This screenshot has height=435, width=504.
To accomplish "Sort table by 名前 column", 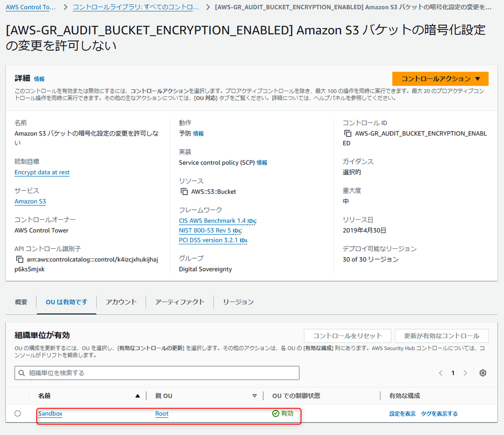I will pos(137,396).
